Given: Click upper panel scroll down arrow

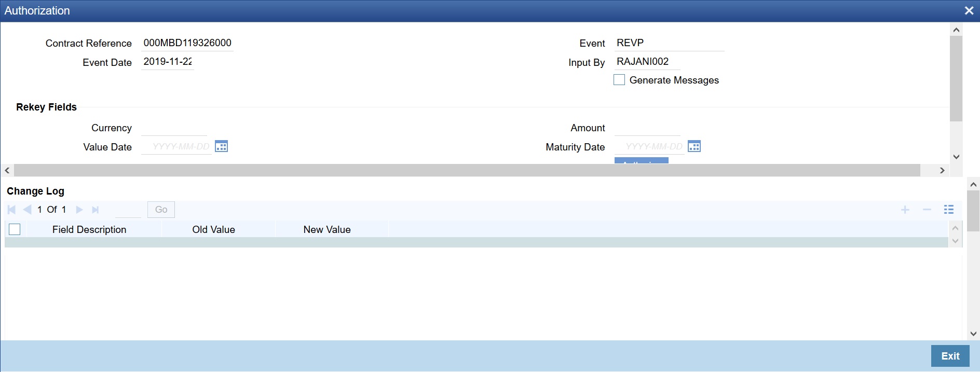Looking at the screenshot, I should pos(956,157).
